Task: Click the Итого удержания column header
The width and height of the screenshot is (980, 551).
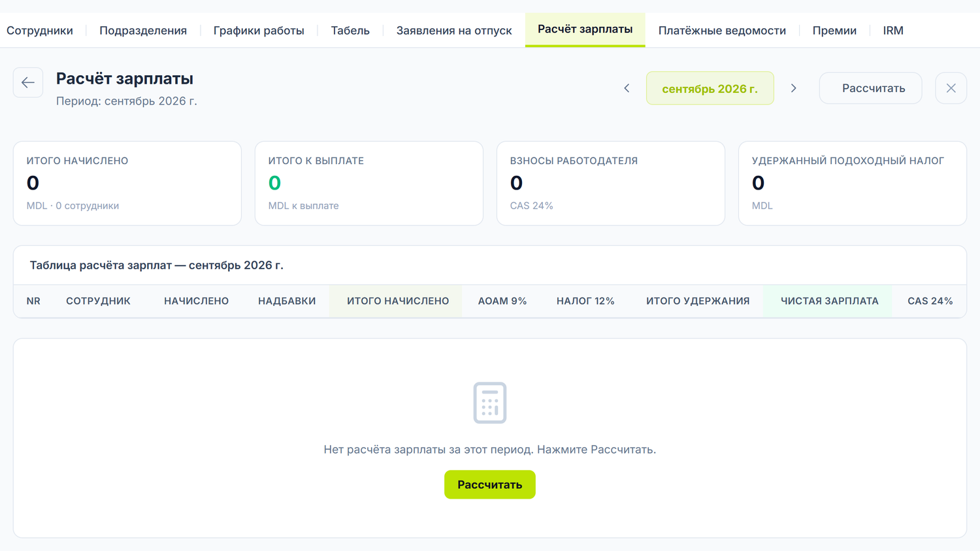Action: tap(698, 301)
